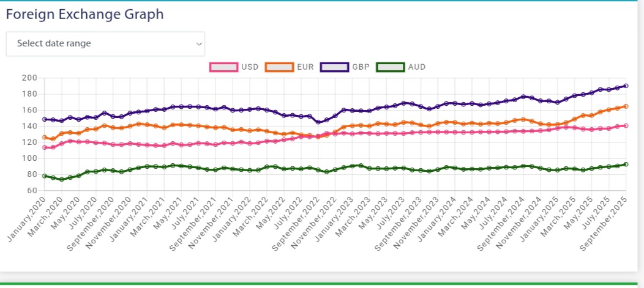Click the purple GBP legend swatch
The image size is (644, 288).
point(334,67)
